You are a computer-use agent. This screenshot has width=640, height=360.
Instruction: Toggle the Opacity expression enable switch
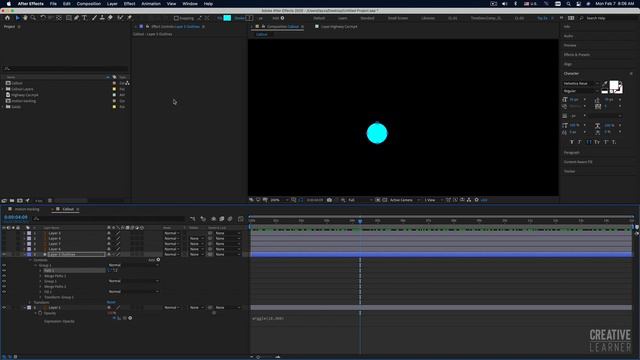(114, 318)
